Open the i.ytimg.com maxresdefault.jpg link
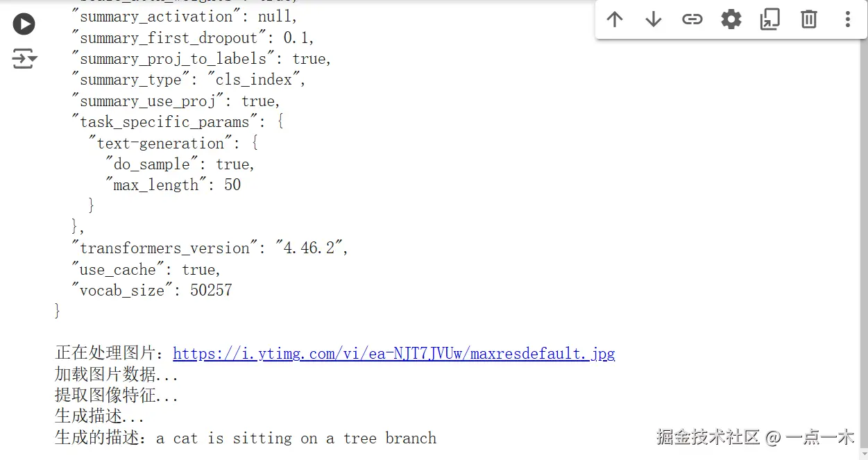868x460 pixels. tap(393, 354)
